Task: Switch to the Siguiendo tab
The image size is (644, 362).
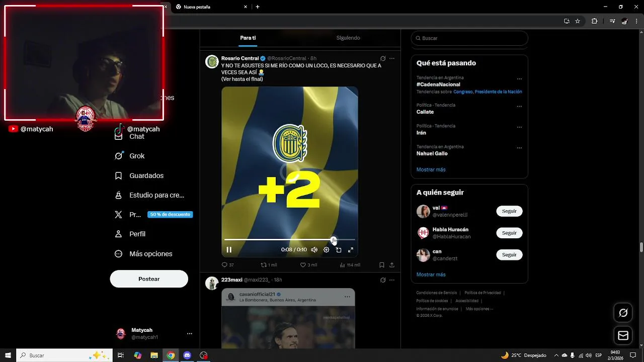Action: tap(348, 38)
